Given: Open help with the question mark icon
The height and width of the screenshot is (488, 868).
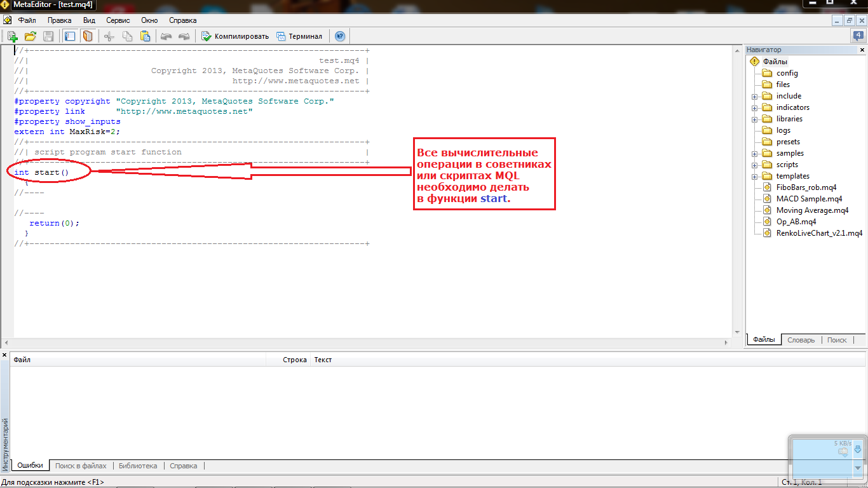Looking at the screenshot, I should point(340,36).
